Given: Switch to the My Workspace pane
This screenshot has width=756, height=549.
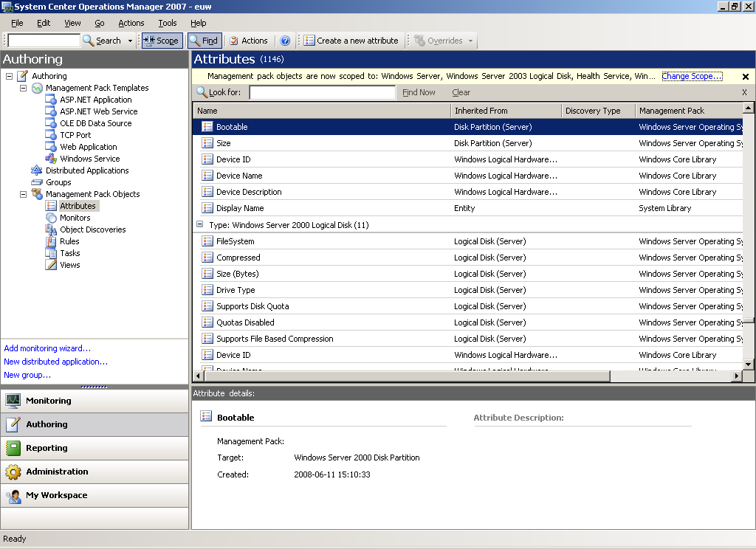Looking at the screenshot, I should (x=94, y=495).
